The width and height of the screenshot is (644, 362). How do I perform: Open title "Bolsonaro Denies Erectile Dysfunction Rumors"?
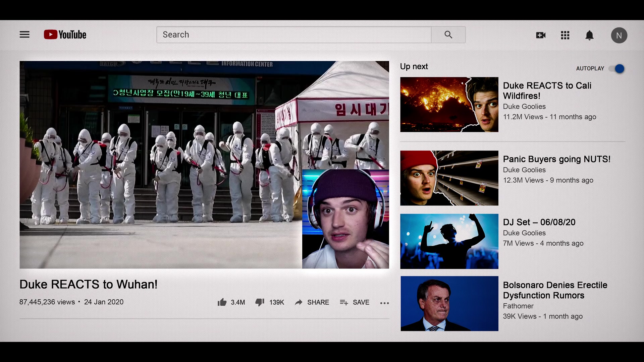pos(555,290)
